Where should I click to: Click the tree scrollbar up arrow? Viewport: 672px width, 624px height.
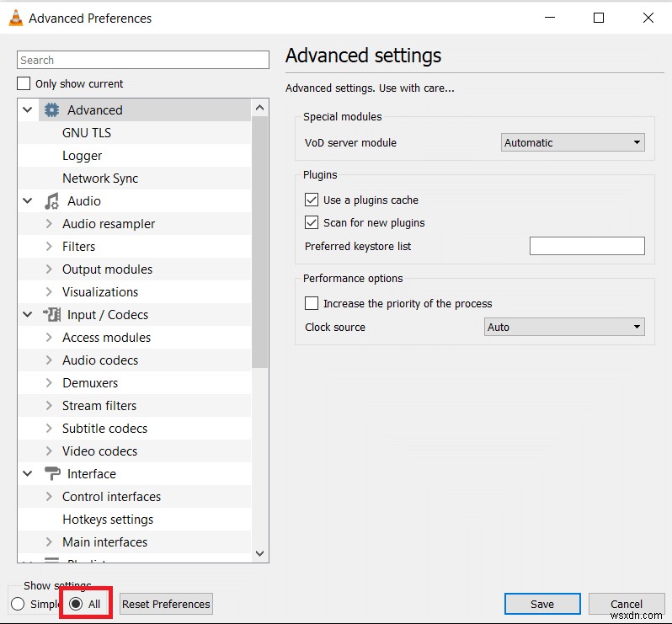point(259,108)
